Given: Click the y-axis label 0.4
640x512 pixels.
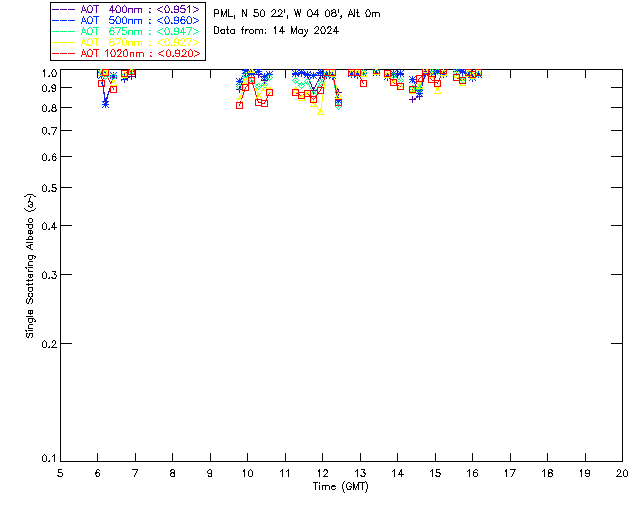Looking at the screenshot, I should (49, 226).
